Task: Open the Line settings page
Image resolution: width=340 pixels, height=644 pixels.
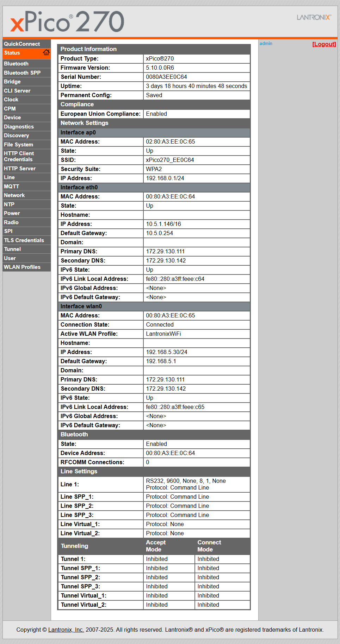Action: pos(27,177)
